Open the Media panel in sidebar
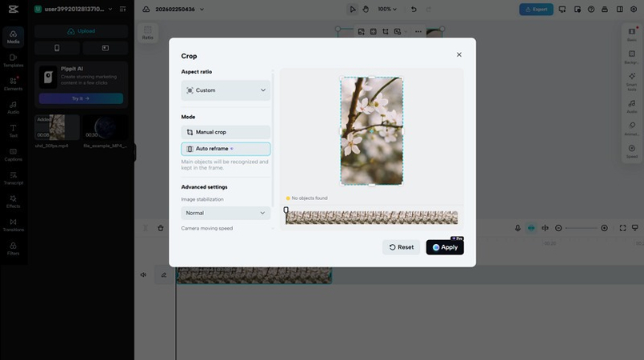This screenshot has height=360, width=644. coord(13,37)
